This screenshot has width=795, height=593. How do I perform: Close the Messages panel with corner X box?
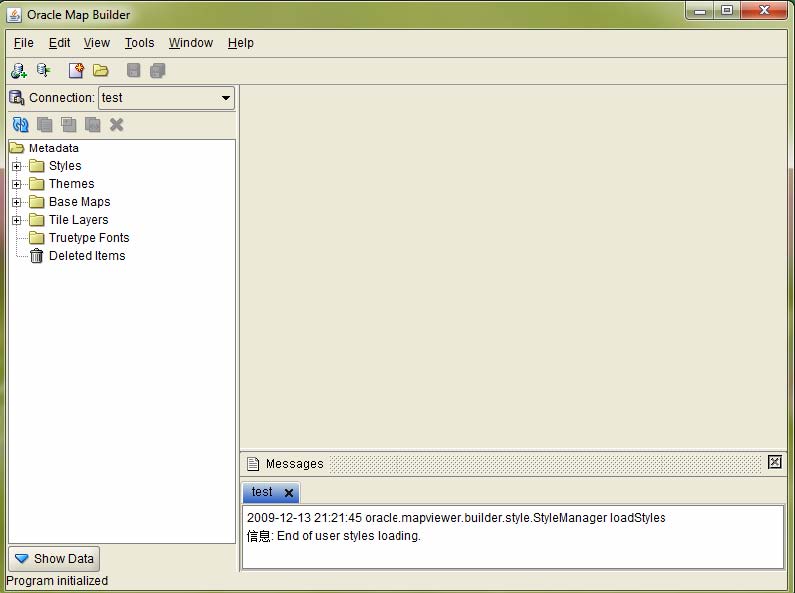[x=775, y=462]
